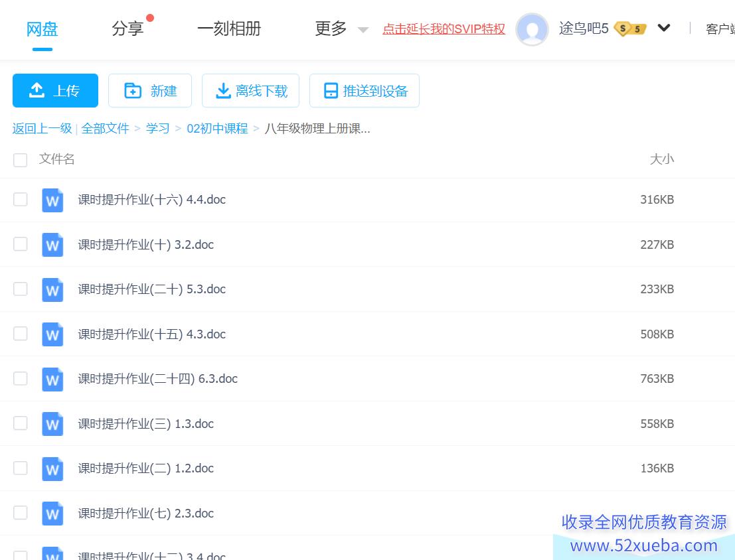Check the box for 课时提升作业(三) 1.3.doc
Image resolution: width=735 pixels, height=560 pixels.
pos(20,423)
